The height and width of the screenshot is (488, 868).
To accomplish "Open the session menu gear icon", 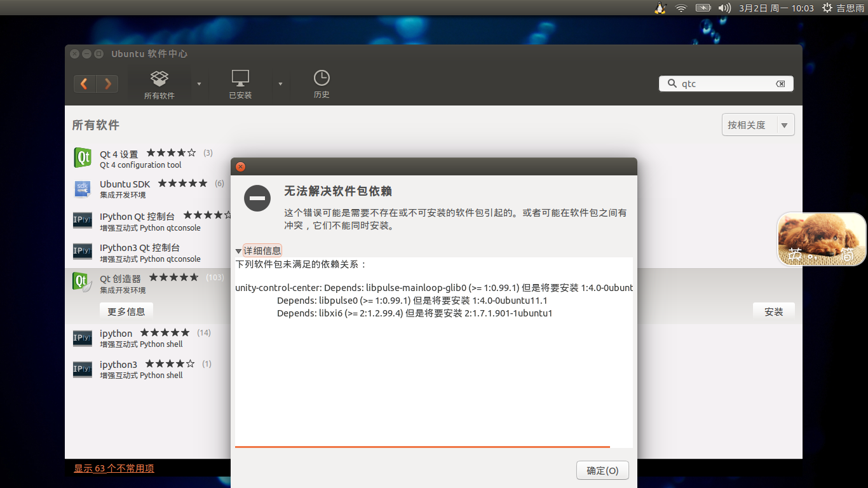I will (x=827, y=8).
